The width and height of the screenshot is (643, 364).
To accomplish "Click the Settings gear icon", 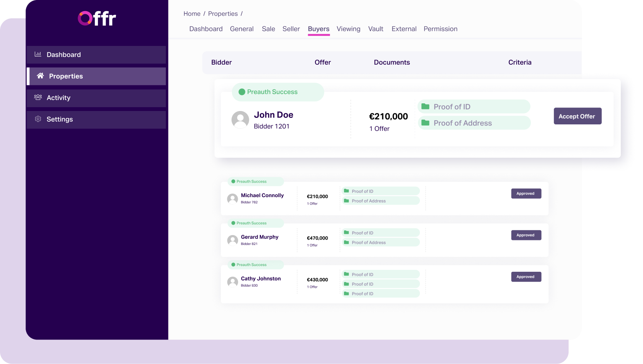I will coord(38,119).
